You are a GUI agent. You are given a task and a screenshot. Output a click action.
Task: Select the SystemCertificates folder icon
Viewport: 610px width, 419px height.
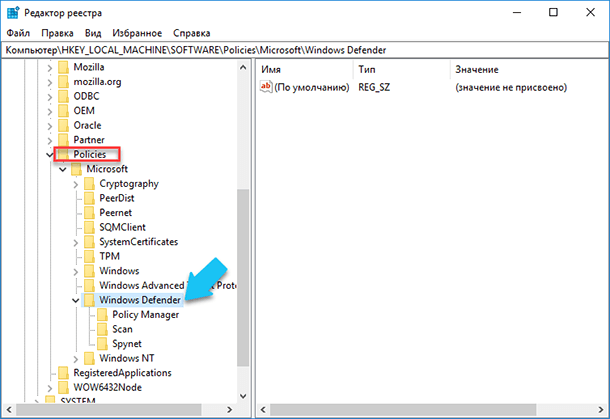click(x=89, y=242)
